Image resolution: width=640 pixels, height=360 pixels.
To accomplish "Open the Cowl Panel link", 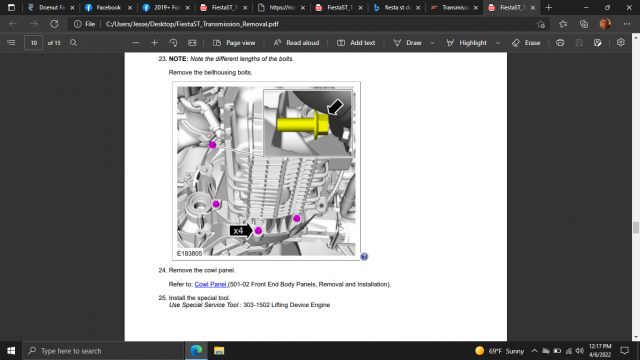I will click(x=211, y=284).
